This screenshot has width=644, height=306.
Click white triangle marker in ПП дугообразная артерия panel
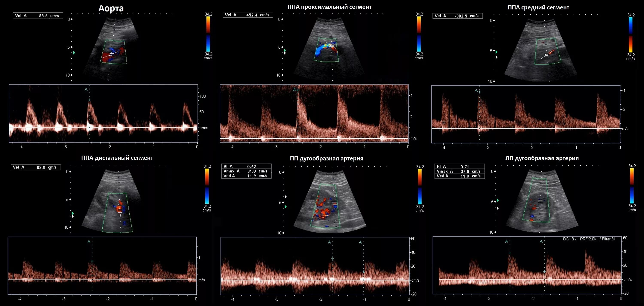286,197
